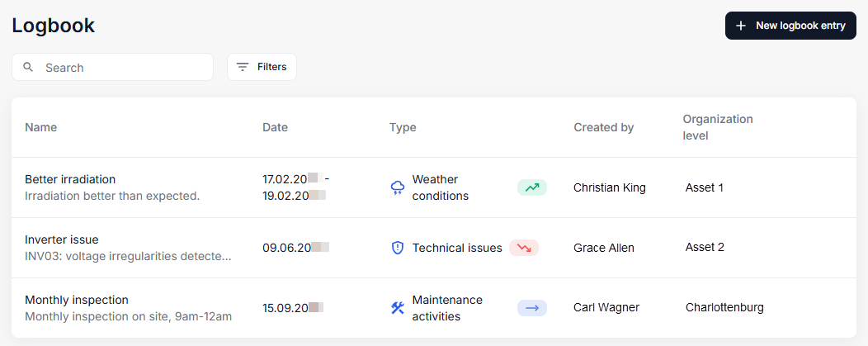Click the filter lines icon
Screen dimensions: 868x346
pos(243,67)
